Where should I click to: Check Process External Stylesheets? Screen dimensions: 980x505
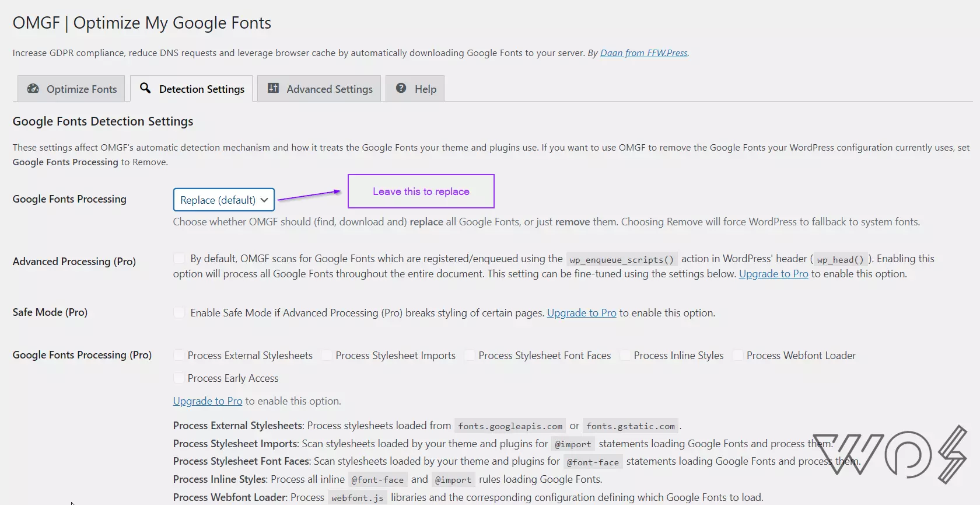(x=179, y=356)
